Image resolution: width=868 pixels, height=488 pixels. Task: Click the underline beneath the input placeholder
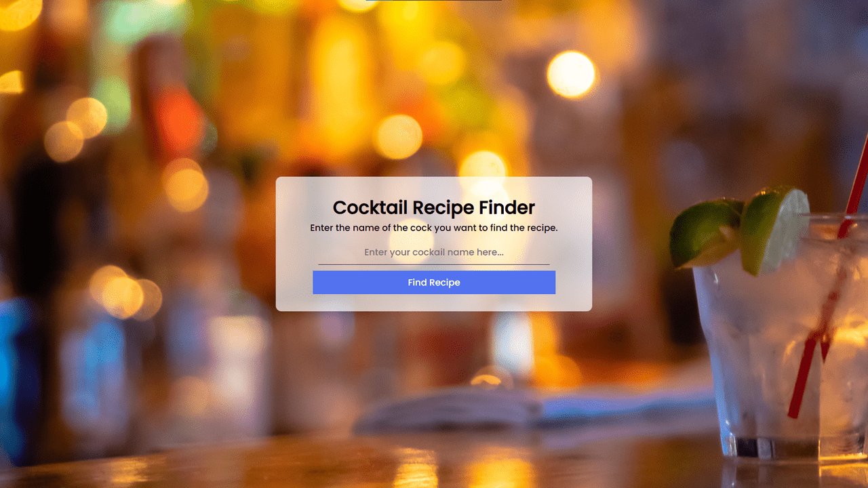pyautogui.click(x=434, y=264)
